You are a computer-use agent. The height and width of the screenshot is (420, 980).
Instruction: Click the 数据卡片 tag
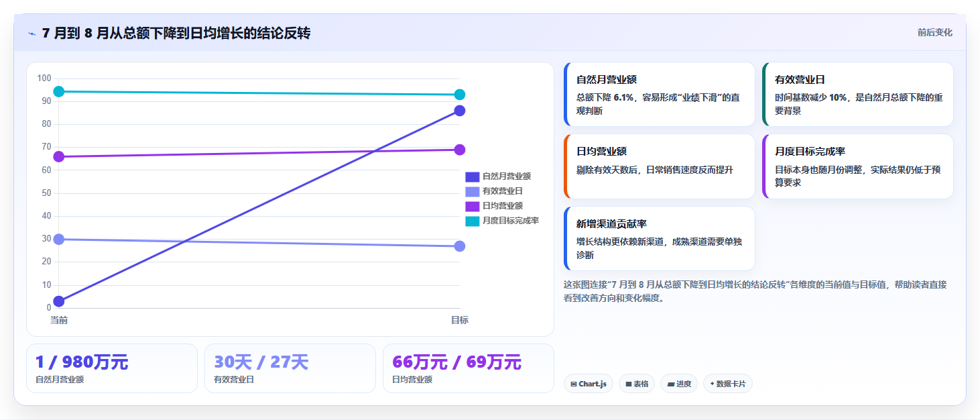point(728,384)
